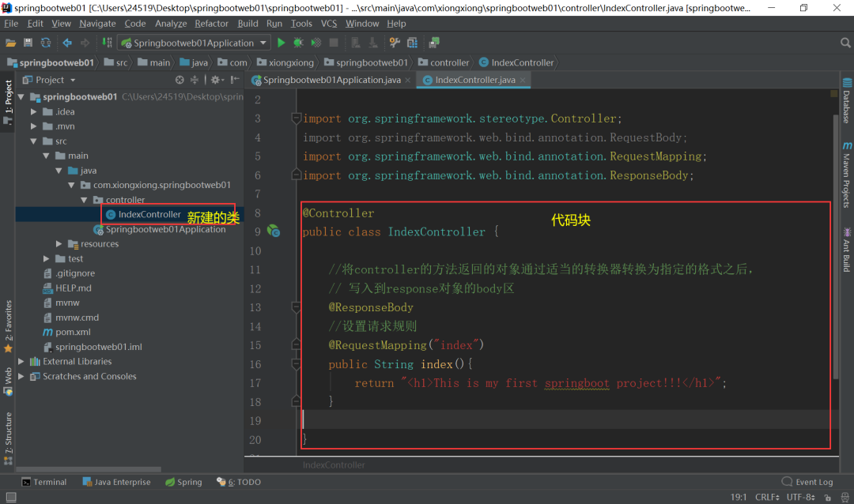The width and height of the screenshot is (854, 504).
Task: Expand External Libraries node
Action: tap(21, 361)
